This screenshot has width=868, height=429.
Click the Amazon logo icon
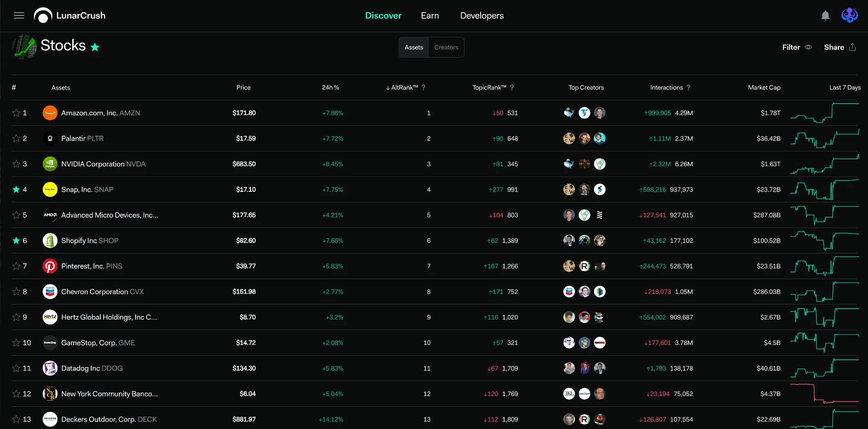50,113
